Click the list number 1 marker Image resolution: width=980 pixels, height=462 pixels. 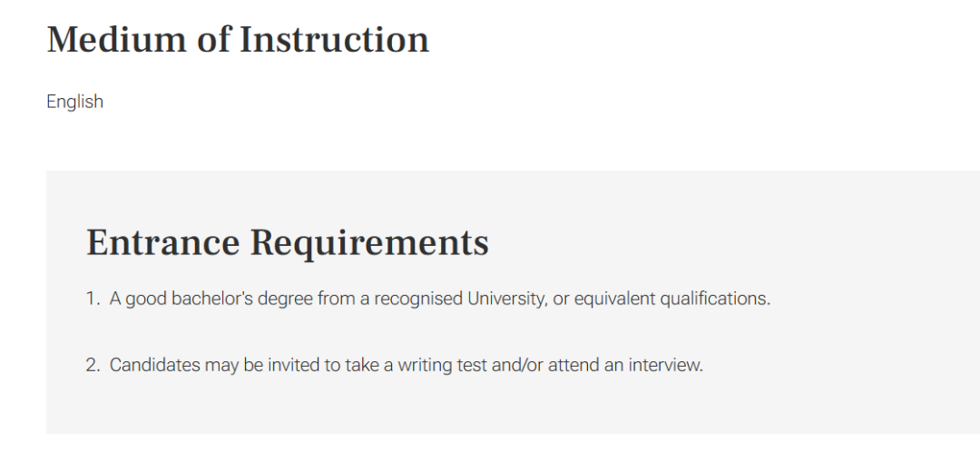coord(93,299)
